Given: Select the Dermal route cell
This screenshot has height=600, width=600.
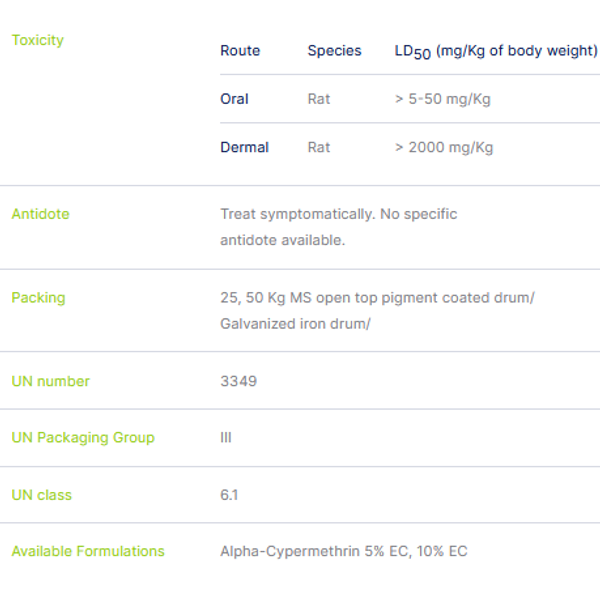Looking at the screenshot, I should (x=245, y=147).
